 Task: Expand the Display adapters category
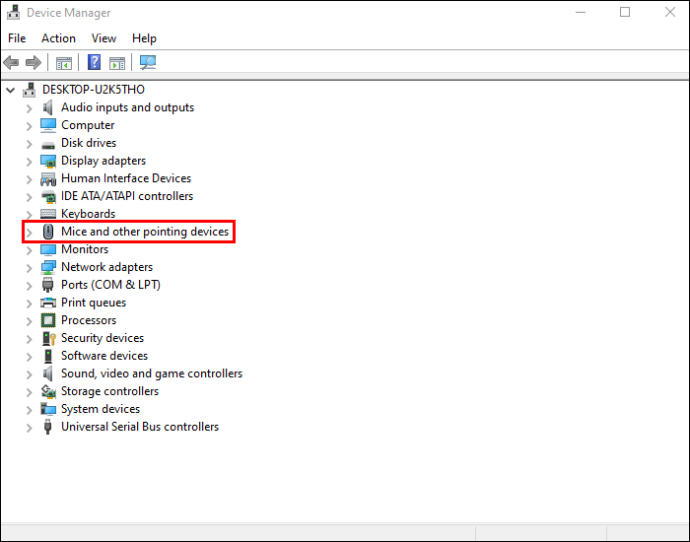point(29,161)
